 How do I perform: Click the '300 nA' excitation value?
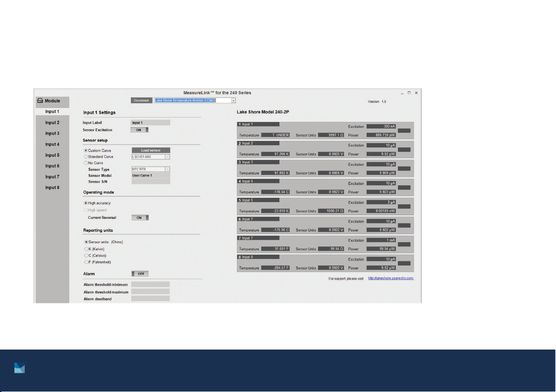[381, 126]
